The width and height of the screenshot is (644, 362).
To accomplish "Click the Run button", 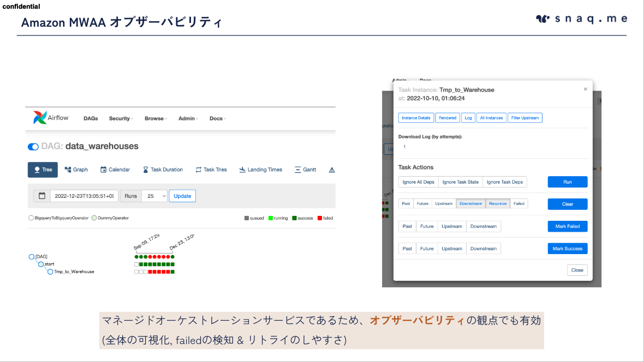I will click(x=568, y=182).
